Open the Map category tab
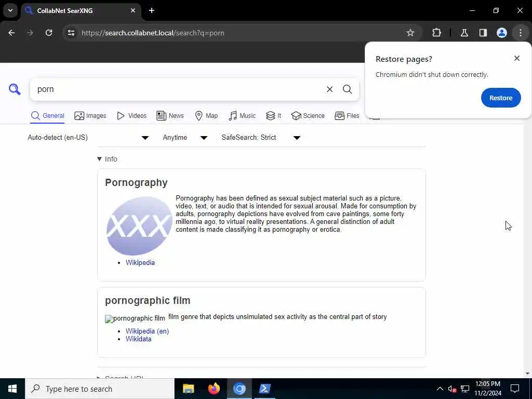532x399 pixels. [206, 116]
